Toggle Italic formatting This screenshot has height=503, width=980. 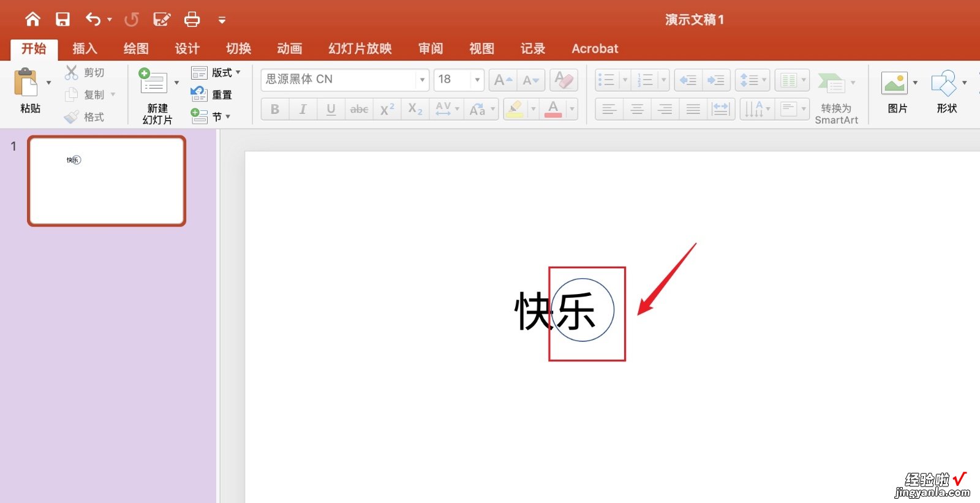tap(303, 109)
